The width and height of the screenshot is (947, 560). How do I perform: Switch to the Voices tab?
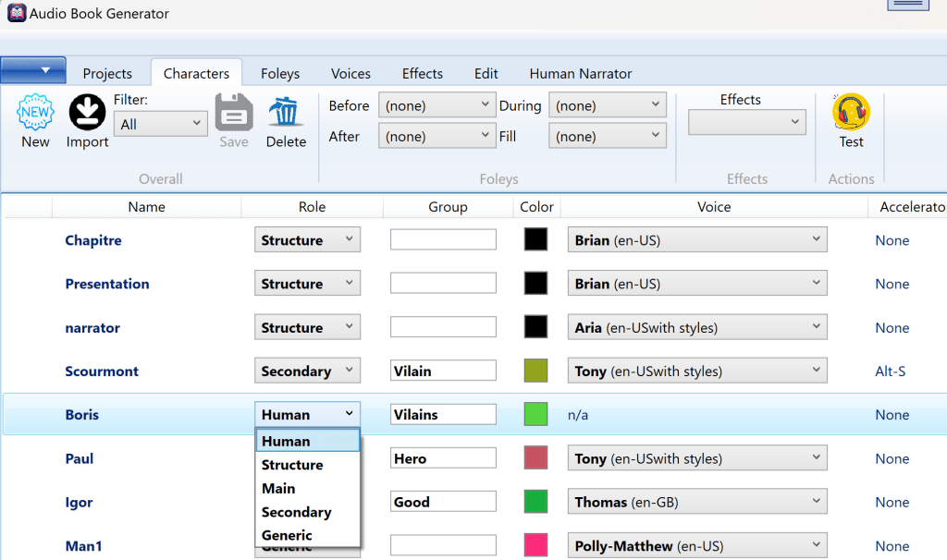point(351,74)
